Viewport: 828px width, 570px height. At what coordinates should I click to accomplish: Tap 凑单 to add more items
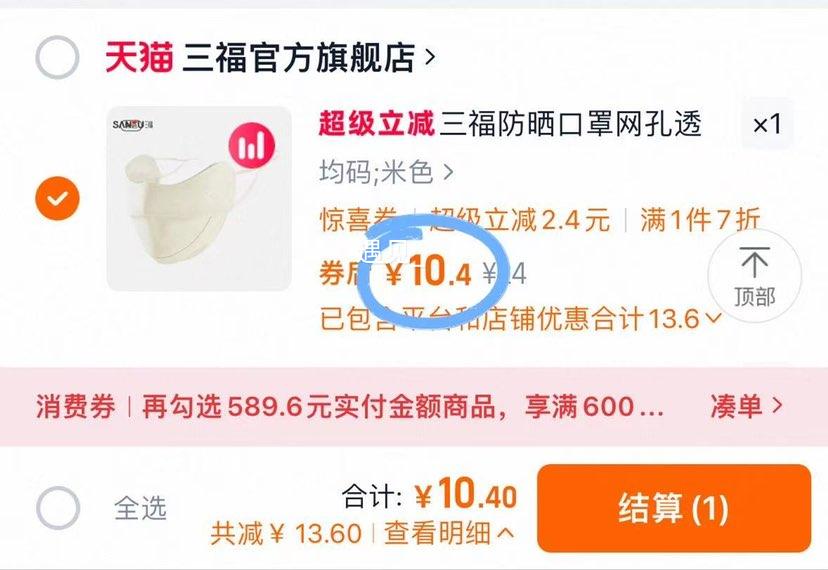[x=746, y=406]
